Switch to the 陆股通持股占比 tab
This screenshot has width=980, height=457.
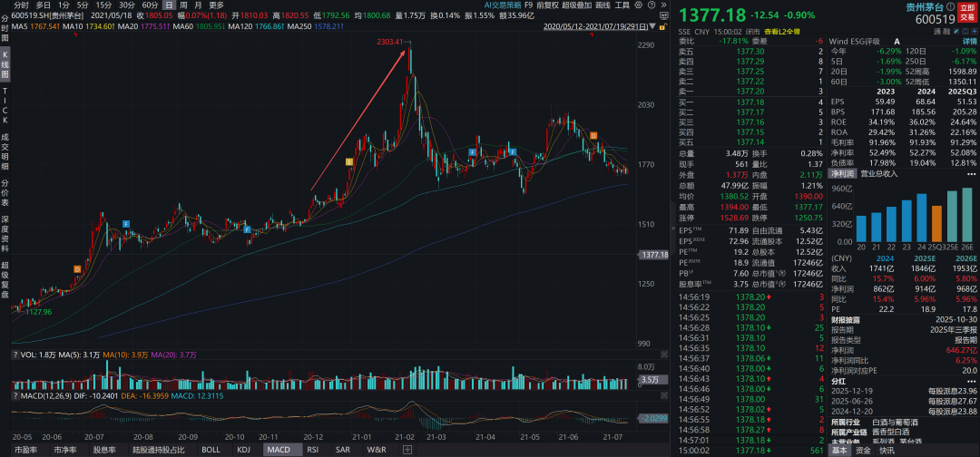click(160, 450)
